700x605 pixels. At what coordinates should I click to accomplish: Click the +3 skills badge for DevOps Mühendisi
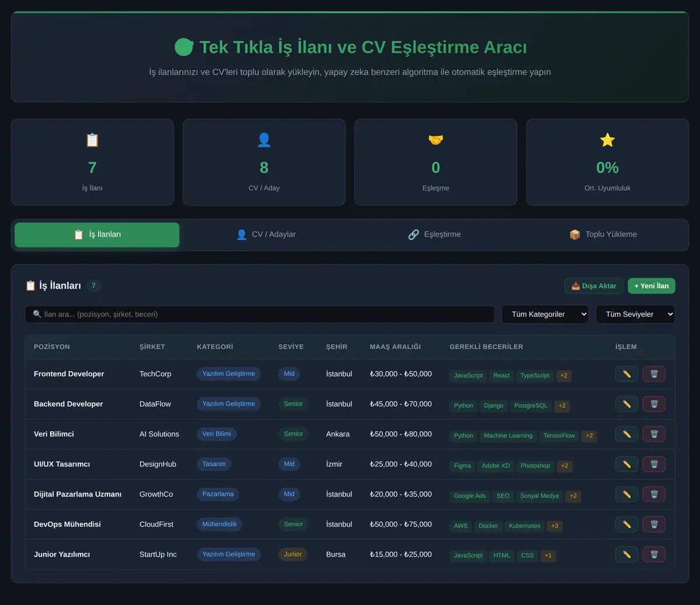click(555, 526)
